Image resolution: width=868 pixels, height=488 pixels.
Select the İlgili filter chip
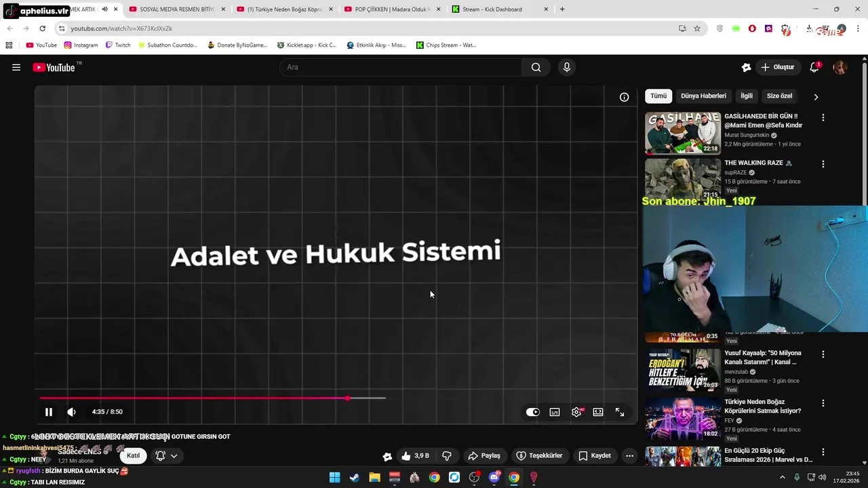(746, 96)
